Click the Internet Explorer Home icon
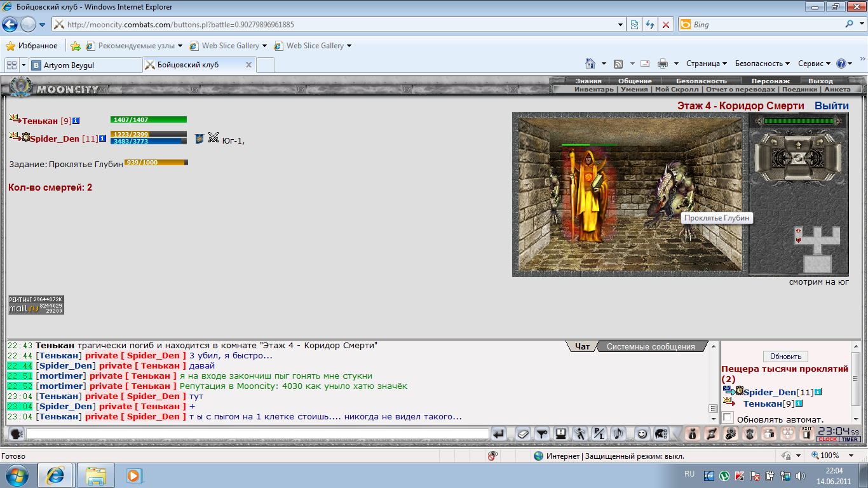This screenshot has height=488, width=868. point(590,64)
